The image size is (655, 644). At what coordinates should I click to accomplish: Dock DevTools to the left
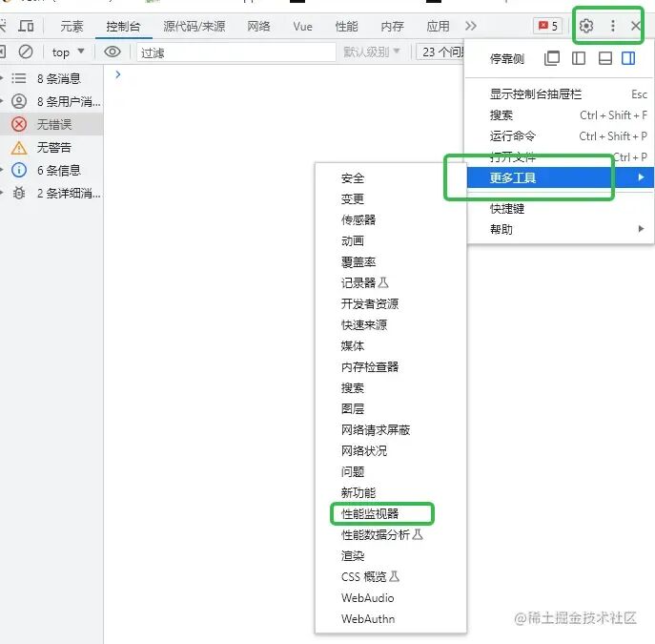point(578,58)
